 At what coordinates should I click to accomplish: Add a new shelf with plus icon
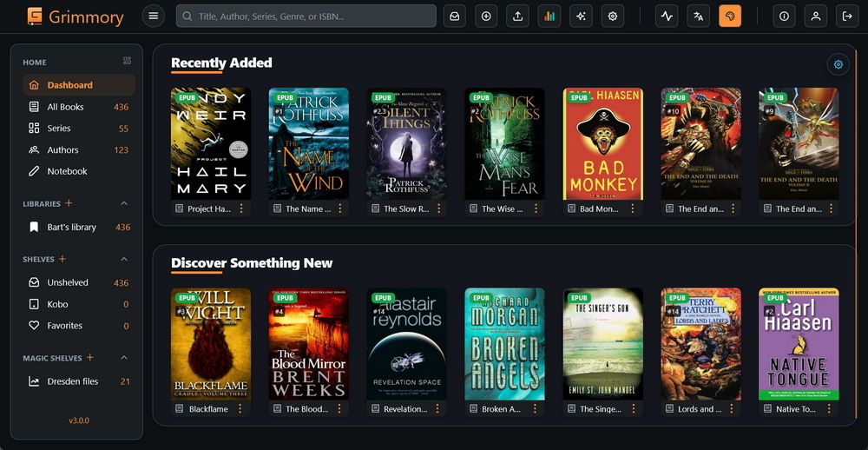(62, 259)
